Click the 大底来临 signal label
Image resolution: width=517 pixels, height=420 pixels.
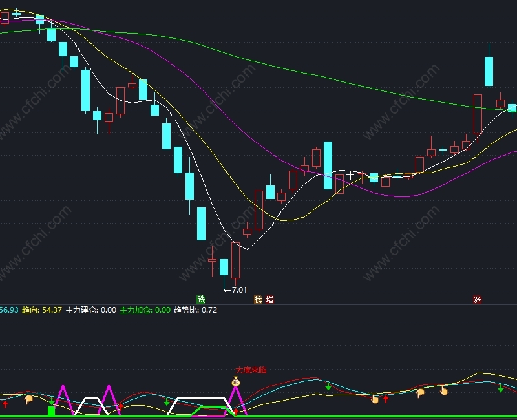[x=251, y=370]
